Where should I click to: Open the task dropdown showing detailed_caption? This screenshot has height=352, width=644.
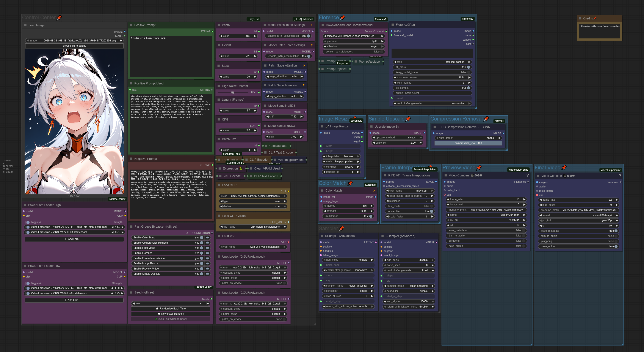point(432,62)
